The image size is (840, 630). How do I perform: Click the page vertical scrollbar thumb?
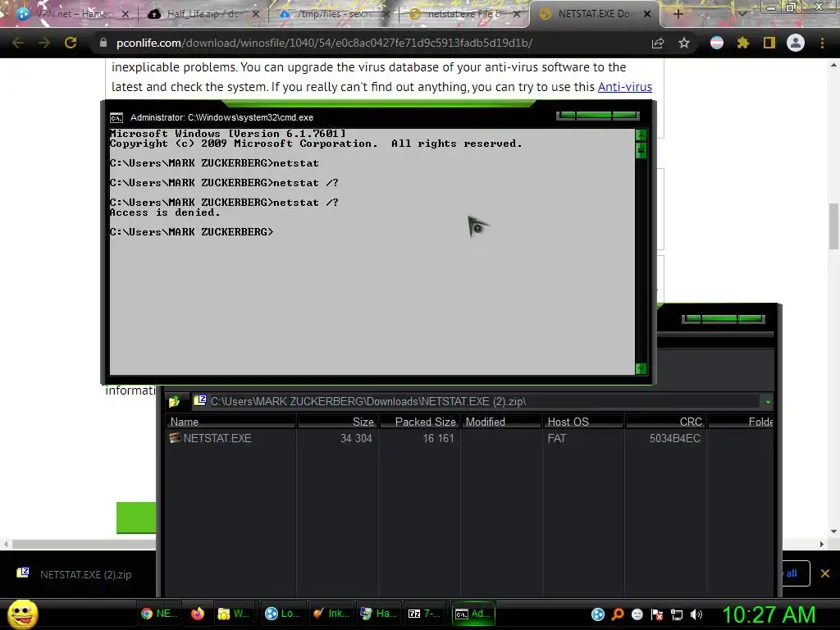click(x=833, y=226)
